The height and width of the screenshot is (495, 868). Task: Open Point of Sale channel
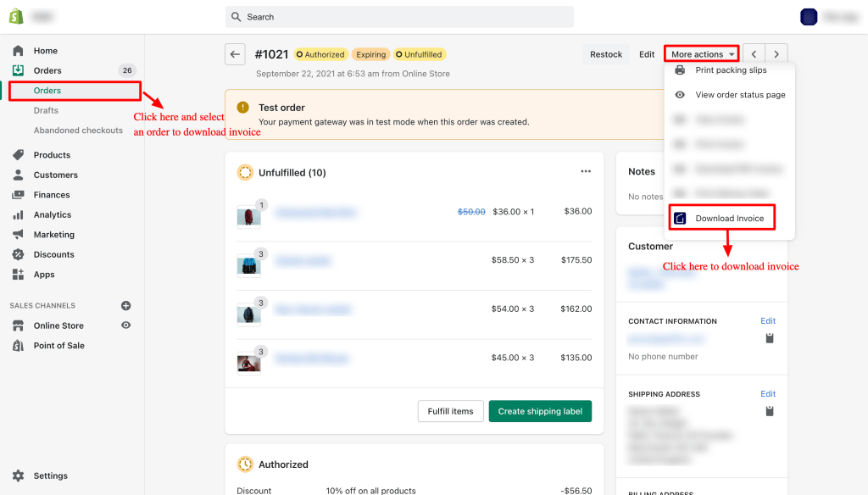[x=58, y=346]
